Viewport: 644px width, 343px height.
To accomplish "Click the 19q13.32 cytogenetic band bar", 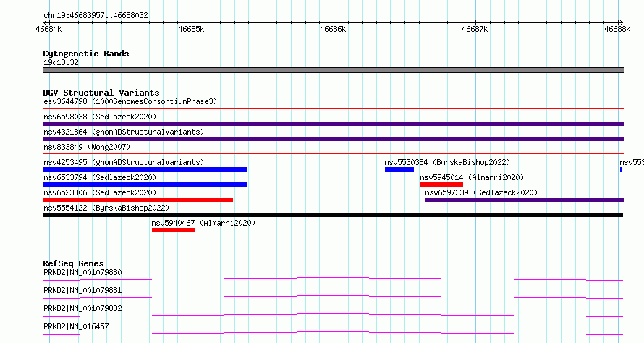I will coord(333,70).
